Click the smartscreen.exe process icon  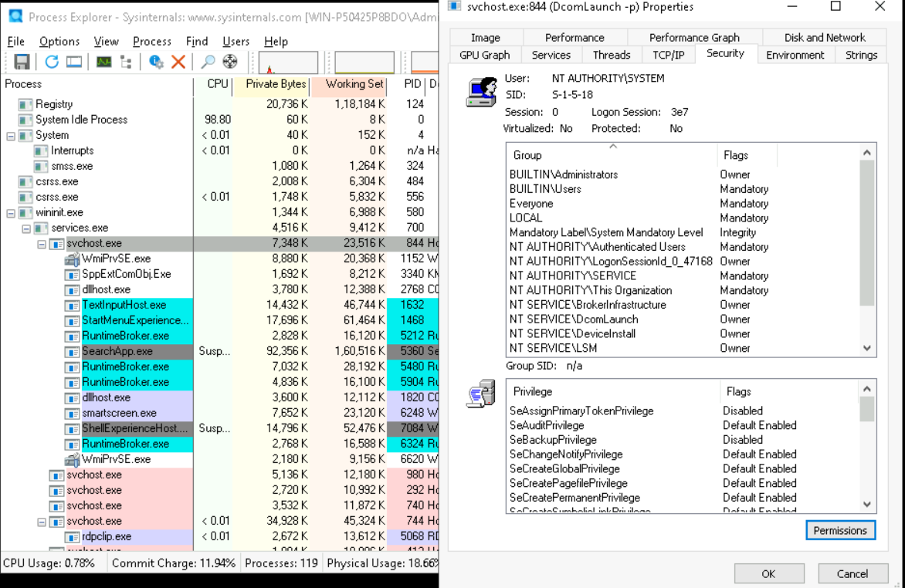pos(72,413)
